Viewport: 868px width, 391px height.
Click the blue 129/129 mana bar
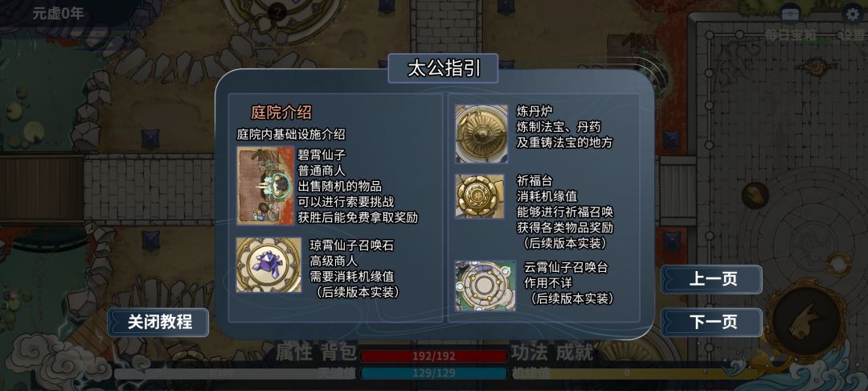click(434, 373)
